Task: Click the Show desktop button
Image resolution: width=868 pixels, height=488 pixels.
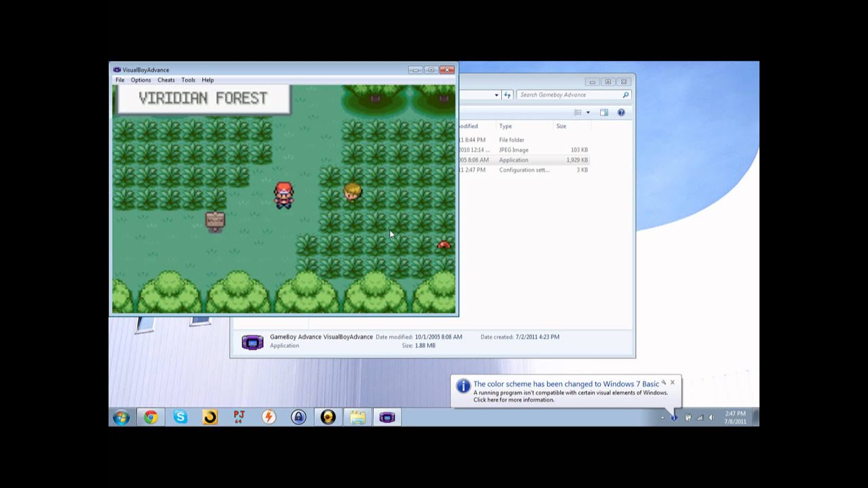Action: [x=755, y=418]
